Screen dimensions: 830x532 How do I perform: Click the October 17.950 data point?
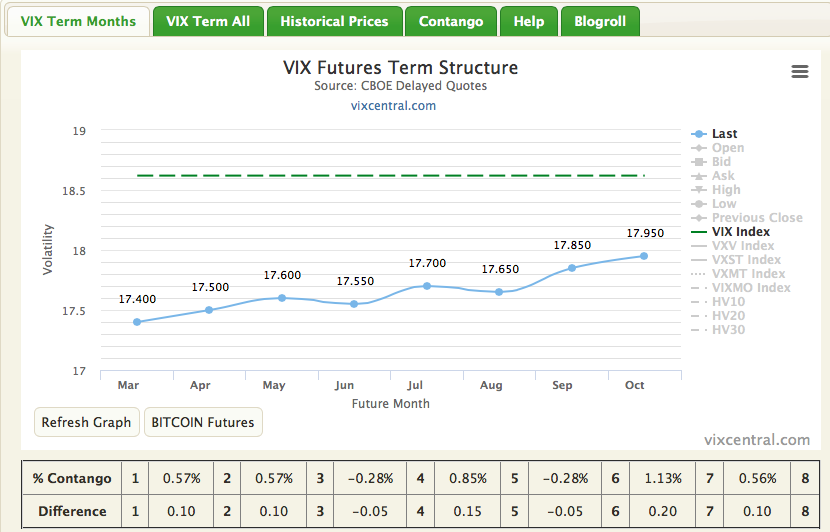click(x=644, y=256)
